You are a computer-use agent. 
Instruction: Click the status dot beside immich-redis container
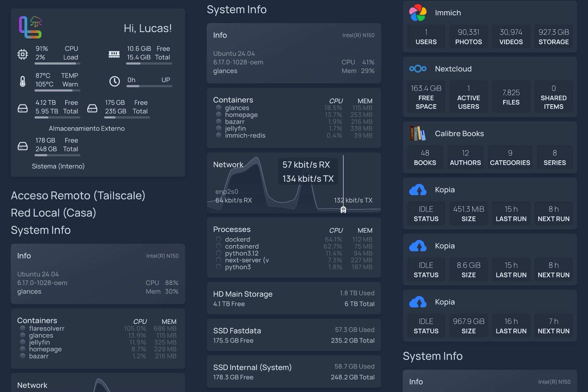click(x=219, y=135)
